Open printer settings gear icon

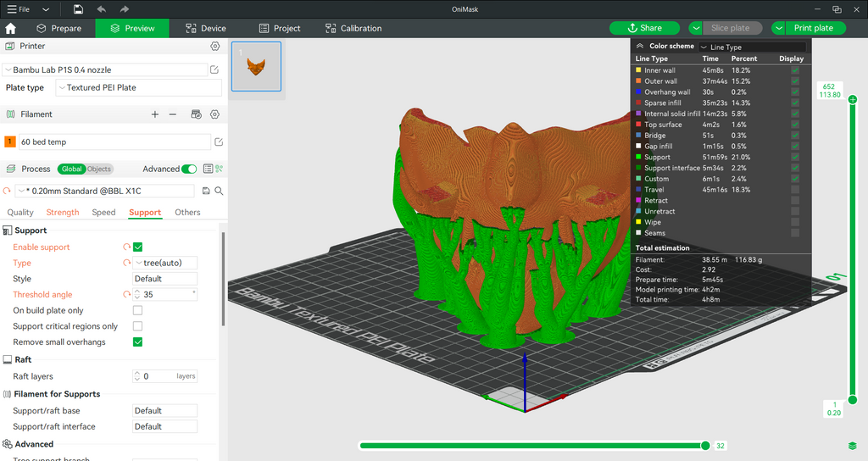click(x=215, y=46)
